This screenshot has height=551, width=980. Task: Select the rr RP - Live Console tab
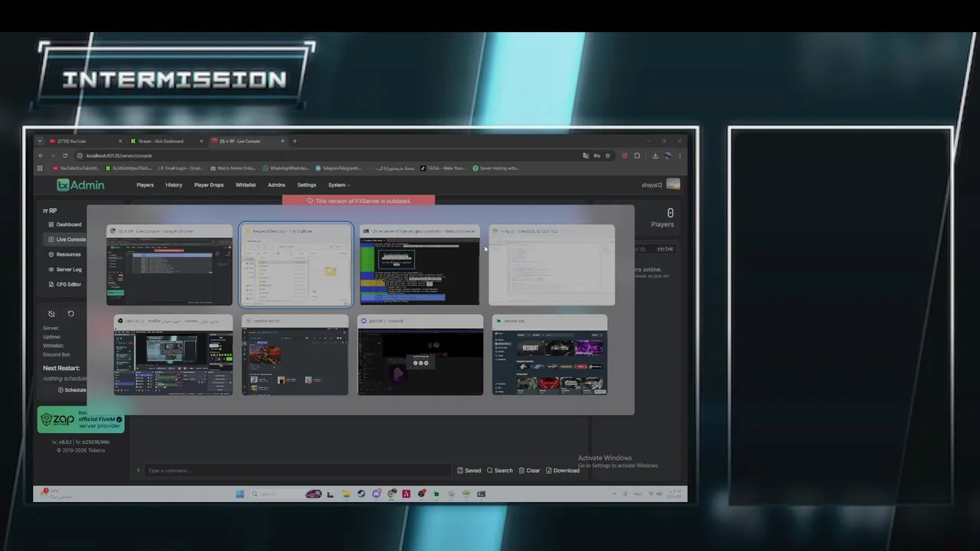tap(247, 141)
